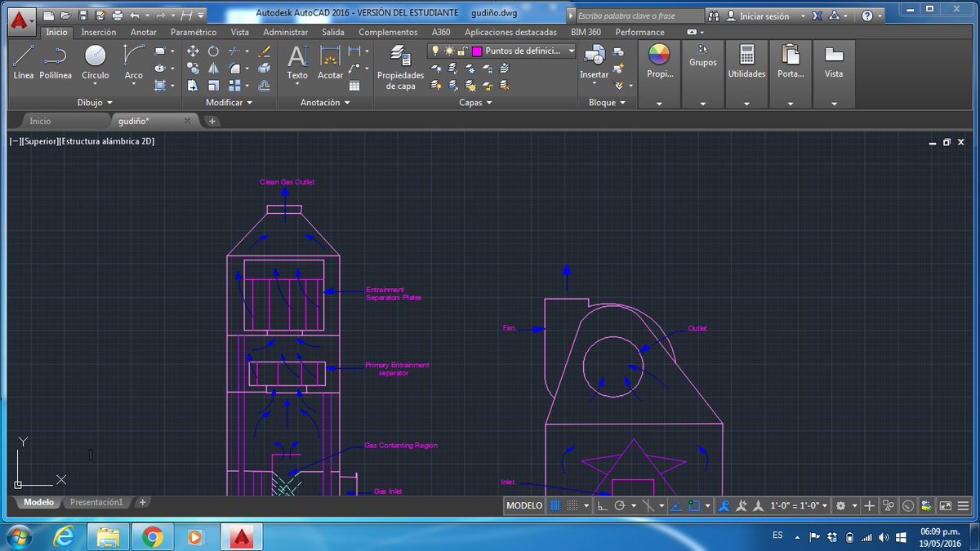Screen dimensions: 980x551
Task: Open Propiedades de capa panel
Action: point(400,67)
